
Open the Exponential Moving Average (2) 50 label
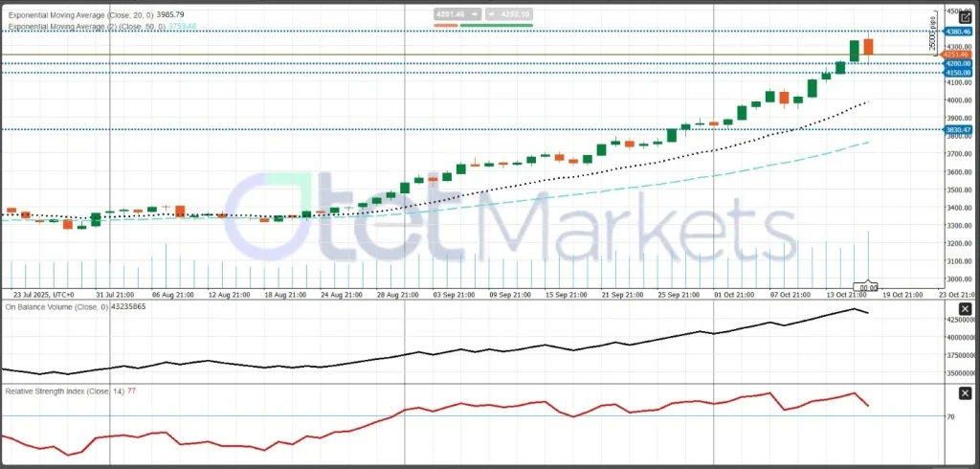[101, 27]
